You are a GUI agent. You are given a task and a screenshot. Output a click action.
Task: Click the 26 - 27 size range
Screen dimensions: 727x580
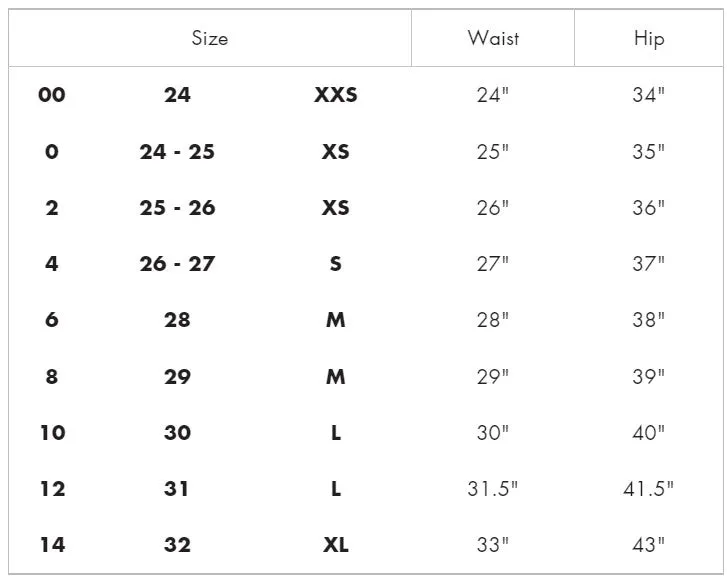[x=177, y=264]
